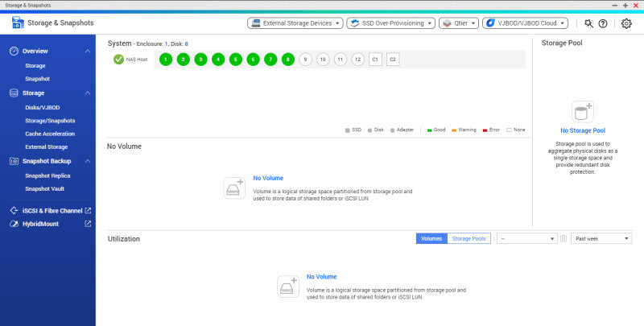
Task: Switch utilization to the Volumes tab
Action: pyautogui.click(x=431, y=238)
